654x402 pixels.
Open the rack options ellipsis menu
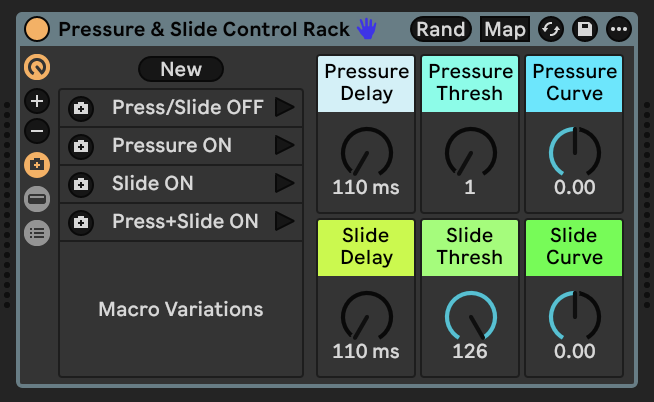[619, 29]
